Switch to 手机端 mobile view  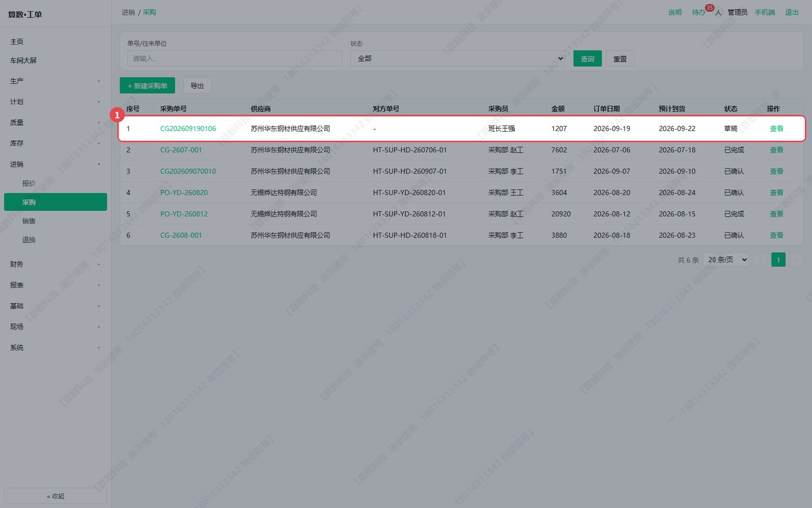click(765, 12)
